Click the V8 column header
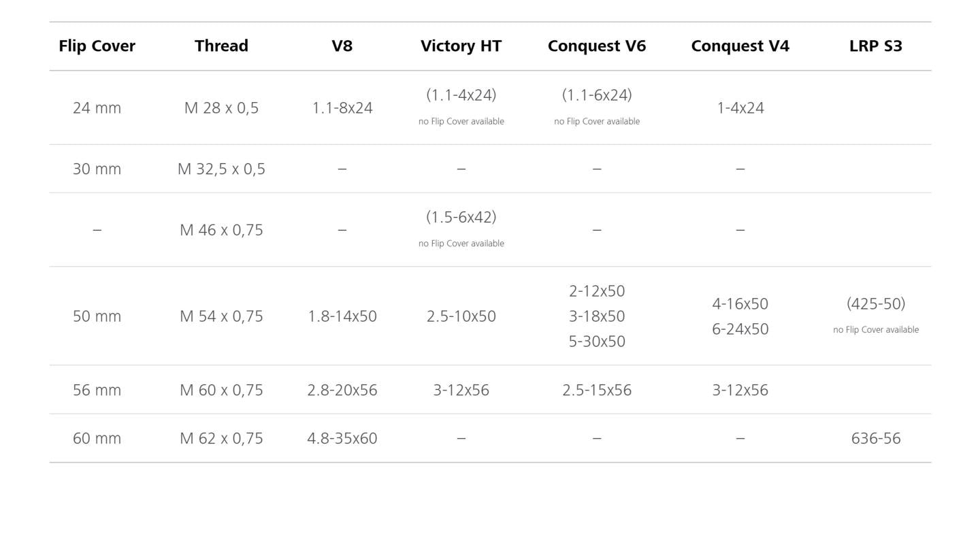 [x=342, y=46]
